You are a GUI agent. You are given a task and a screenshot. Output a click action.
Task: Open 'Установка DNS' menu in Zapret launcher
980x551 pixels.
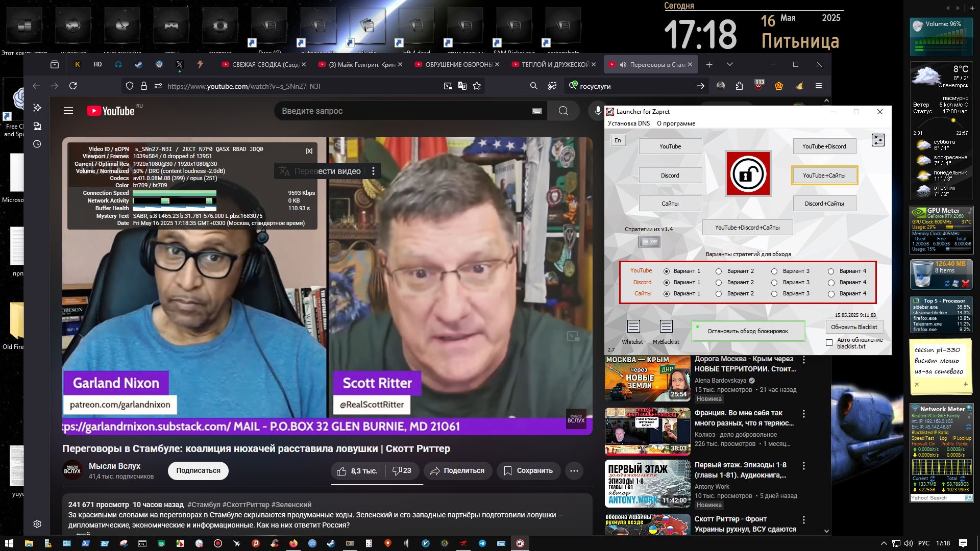[629, 123]
